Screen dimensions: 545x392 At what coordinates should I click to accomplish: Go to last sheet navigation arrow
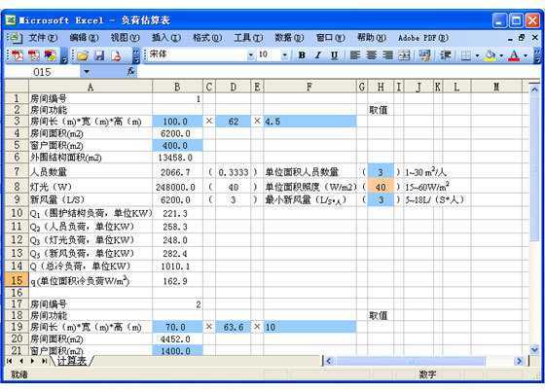tap(44, 361)
